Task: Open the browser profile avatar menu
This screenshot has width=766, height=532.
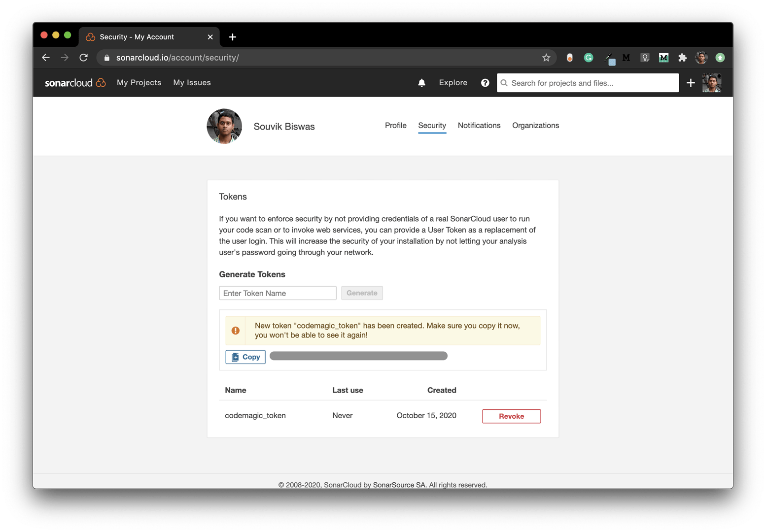Action: (701, 58)
